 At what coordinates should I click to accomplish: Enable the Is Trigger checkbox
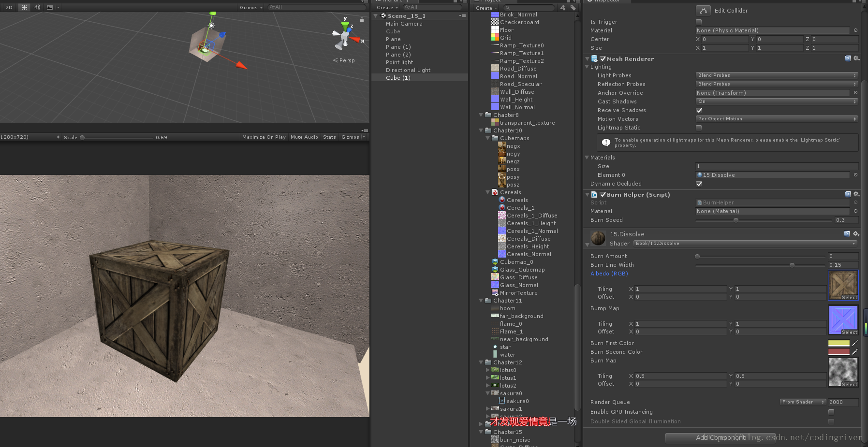tap(699, 22)
